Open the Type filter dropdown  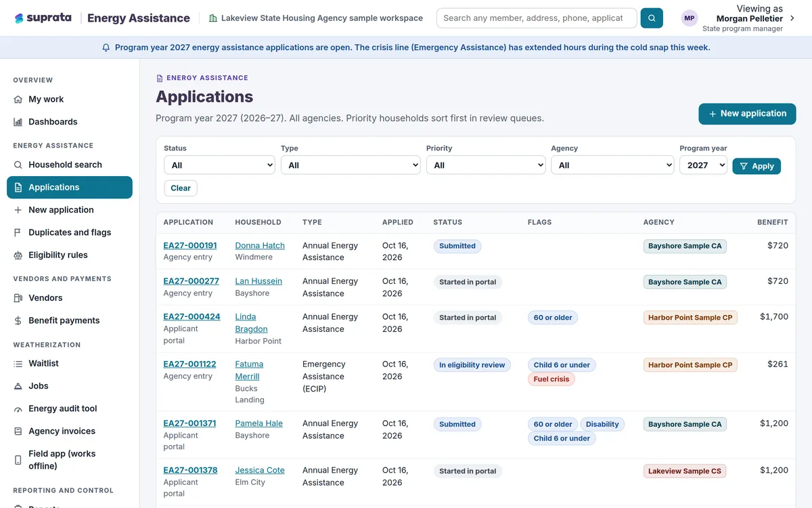pyautogui.click(x=351, y=165)
